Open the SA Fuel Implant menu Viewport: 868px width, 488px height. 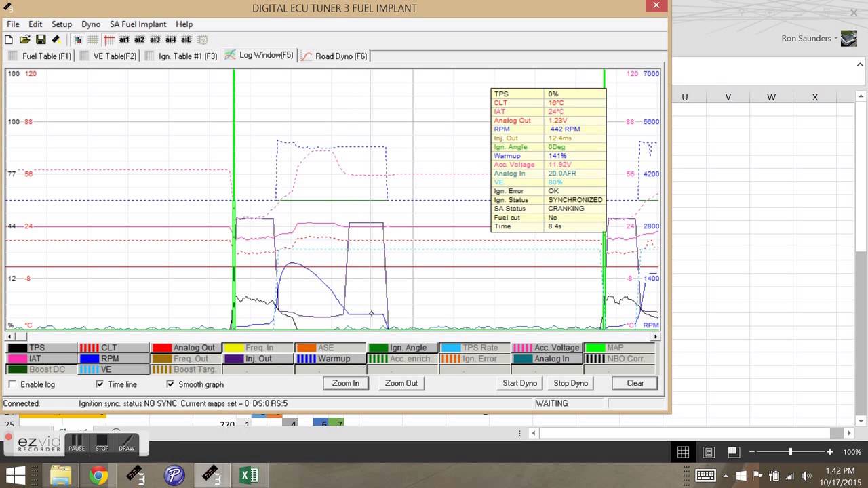138,24
